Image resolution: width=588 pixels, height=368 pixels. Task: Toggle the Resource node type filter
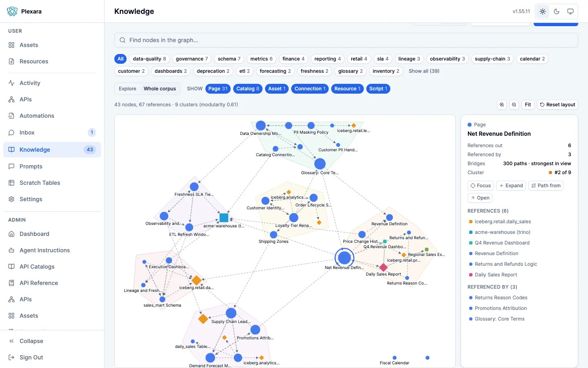click(x=347, y=89)
